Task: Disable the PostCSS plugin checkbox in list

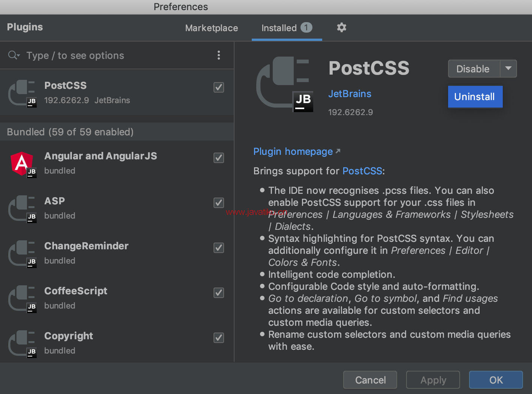Action: 219,87
